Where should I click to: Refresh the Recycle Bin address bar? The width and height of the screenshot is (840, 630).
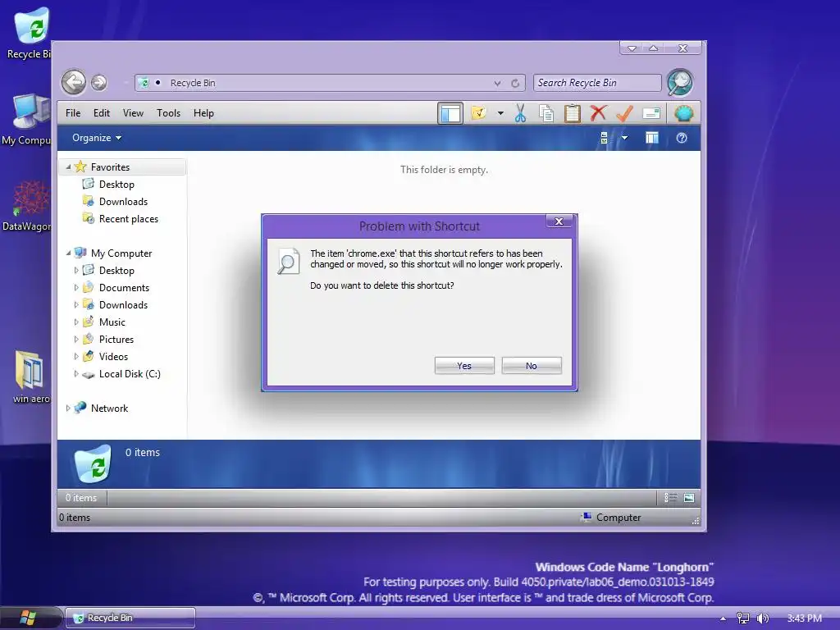pyautogui.click(x=515, y=83)
